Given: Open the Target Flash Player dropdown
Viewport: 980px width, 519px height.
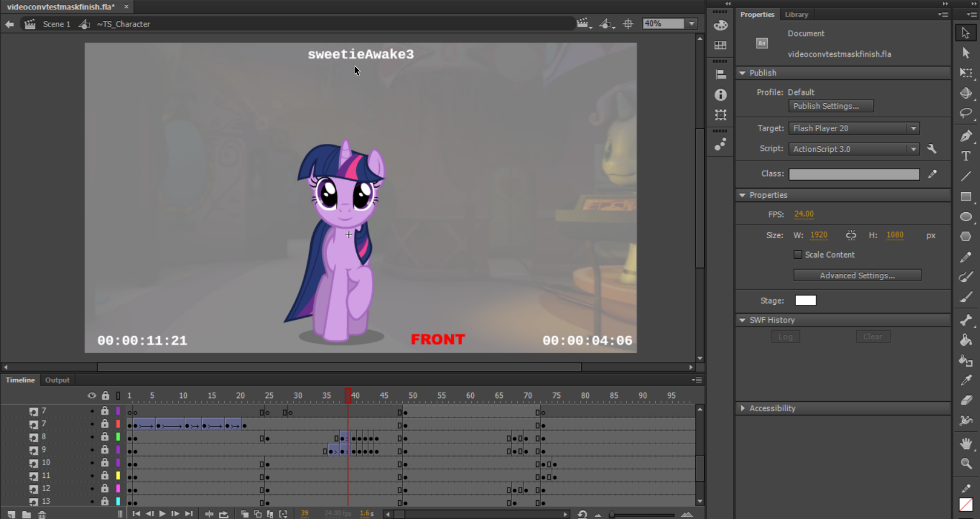Looking at the screenshot, I should coord(854,128).
